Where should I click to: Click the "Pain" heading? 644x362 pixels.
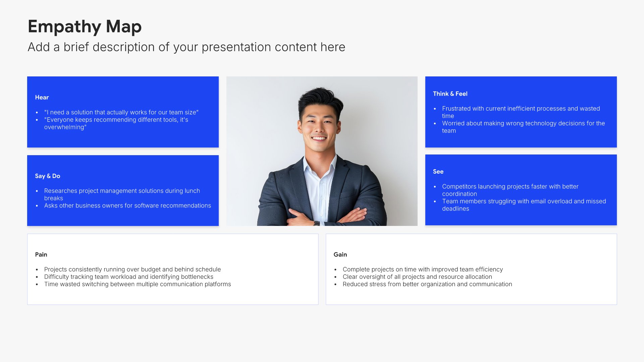click(x=41, y=255)
